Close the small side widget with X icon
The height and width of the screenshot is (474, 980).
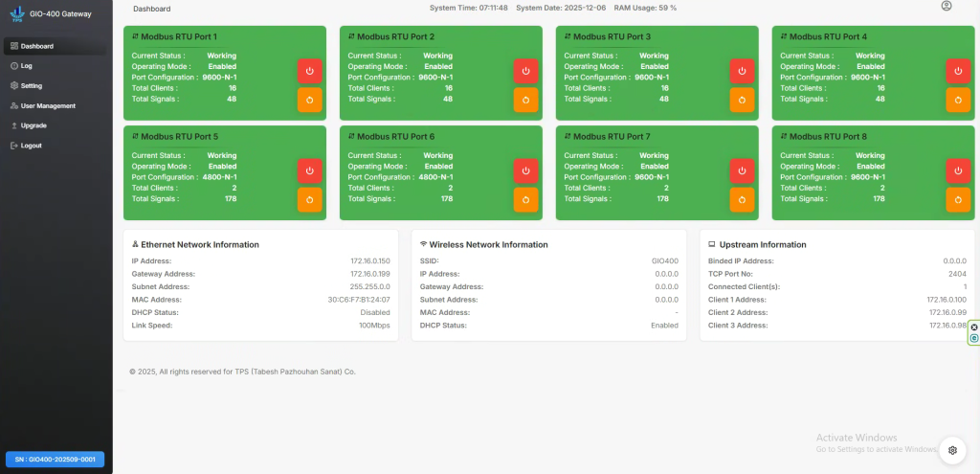(x=974, y=327)
